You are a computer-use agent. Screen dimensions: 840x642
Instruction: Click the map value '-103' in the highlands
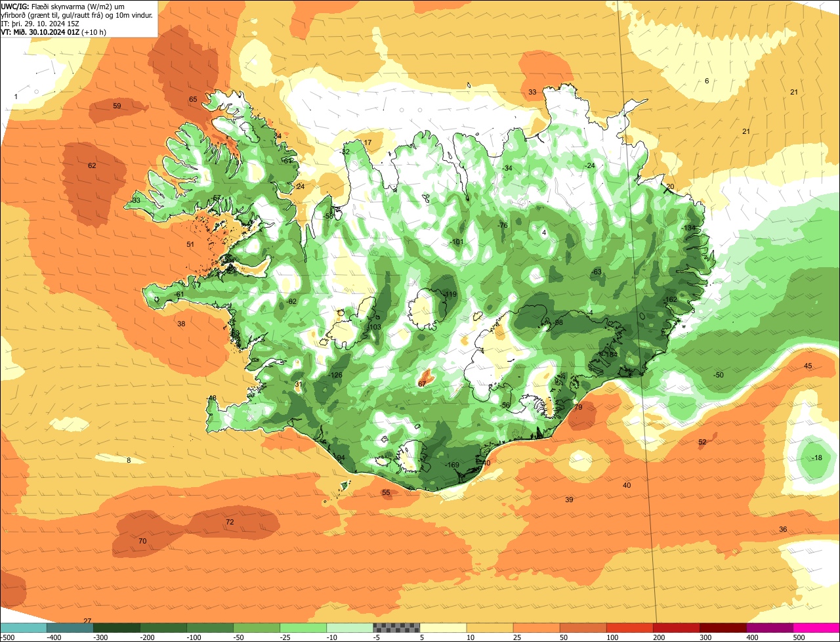click(374, 327)
